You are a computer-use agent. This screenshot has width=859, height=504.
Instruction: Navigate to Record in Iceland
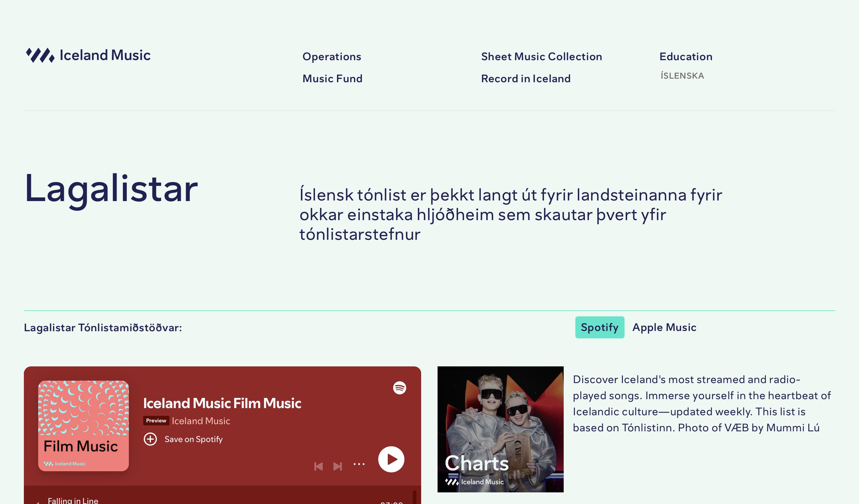click(526, 79)
